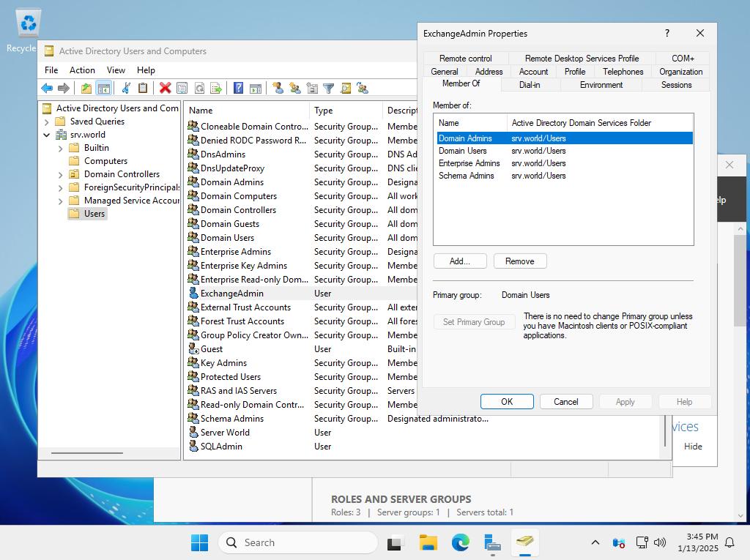Click the Filter funnel toolbar icon

[329, 88]
